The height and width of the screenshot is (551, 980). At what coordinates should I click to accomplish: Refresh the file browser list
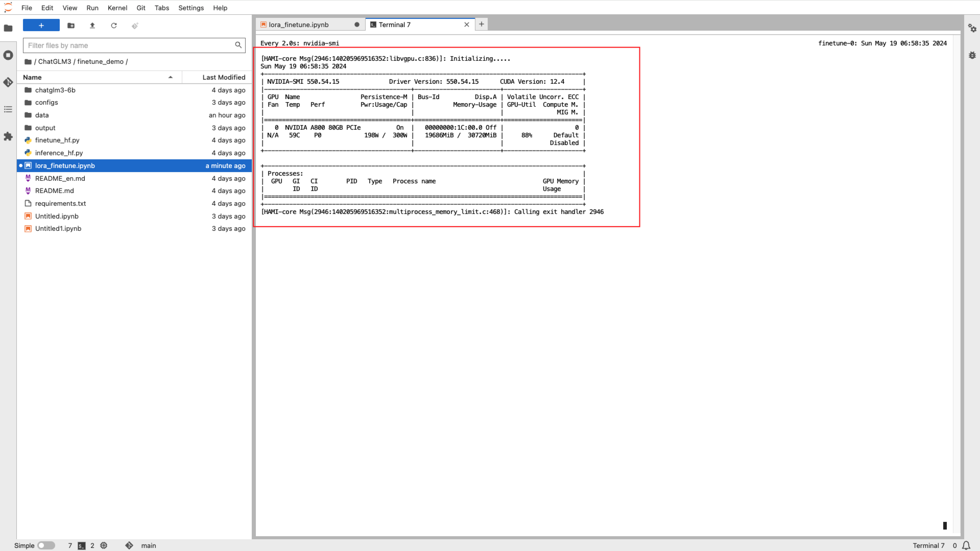[x=114, y=26]
